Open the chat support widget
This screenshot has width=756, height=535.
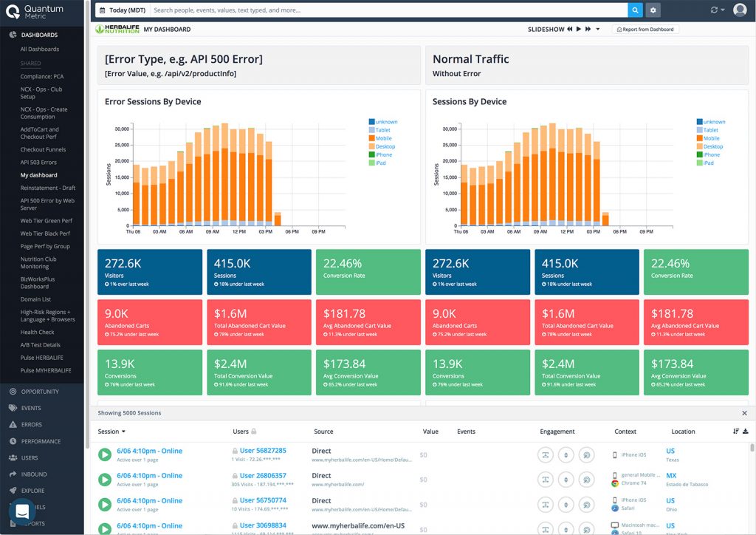click(x=22, y=511)
